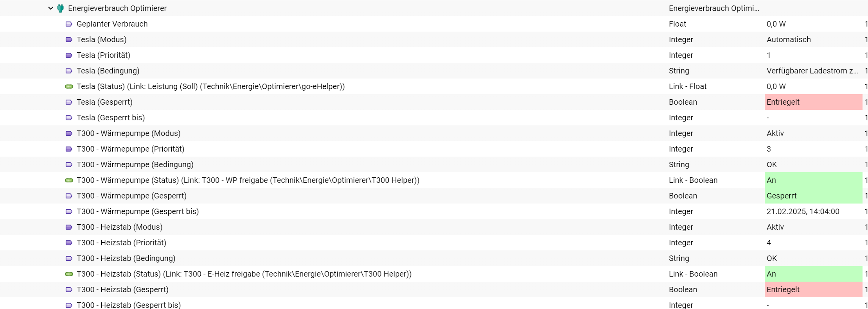
Task: Click the green link icon of Tesla (Status)
Action: [69, 86]
